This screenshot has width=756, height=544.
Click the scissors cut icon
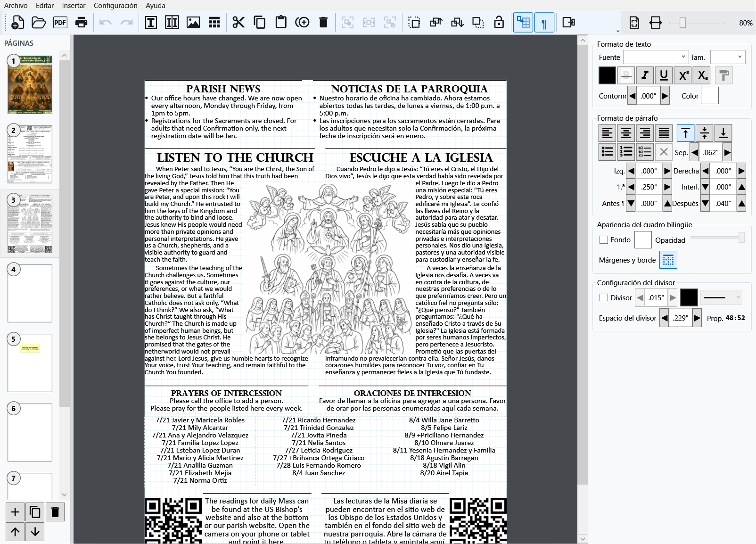click(238, 23)
